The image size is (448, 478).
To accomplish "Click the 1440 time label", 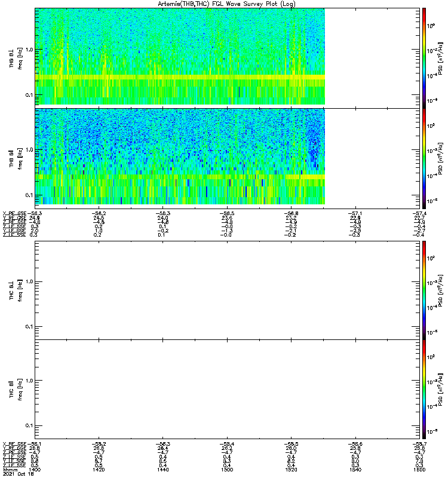I will pos(163,470).
